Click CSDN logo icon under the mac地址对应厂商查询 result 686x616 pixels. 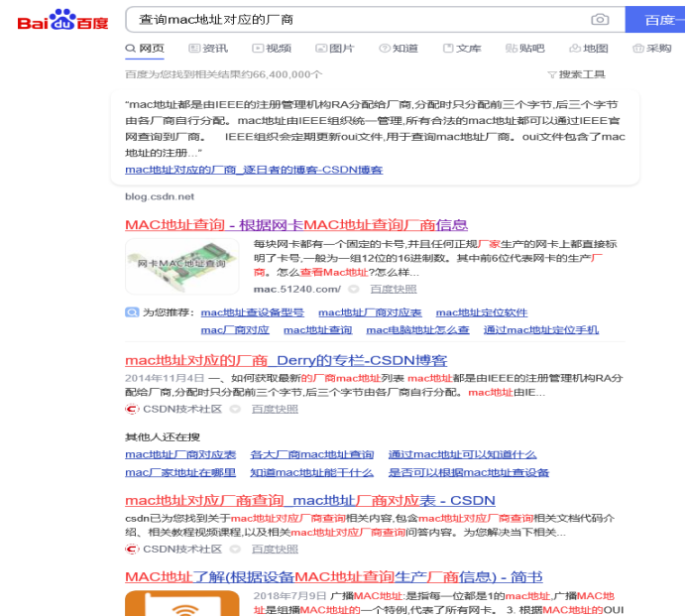tap(132, 549)
